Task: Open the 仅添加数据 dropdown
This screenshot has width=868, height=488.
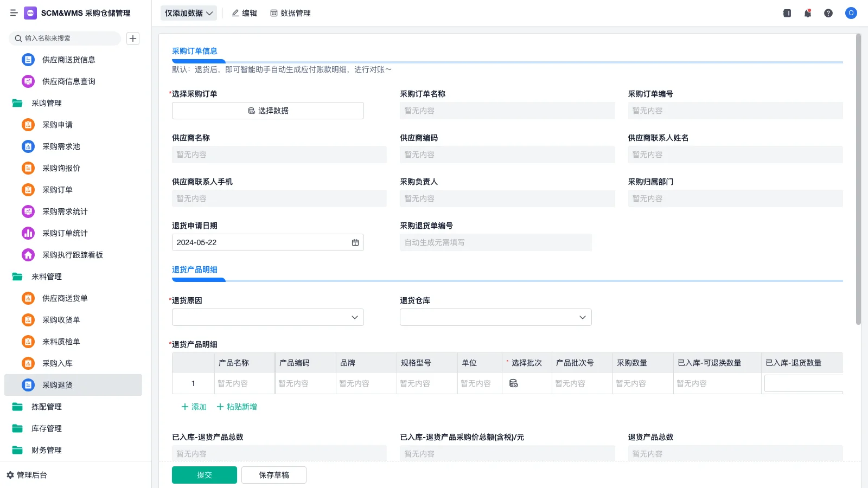Action: point(189,13)
